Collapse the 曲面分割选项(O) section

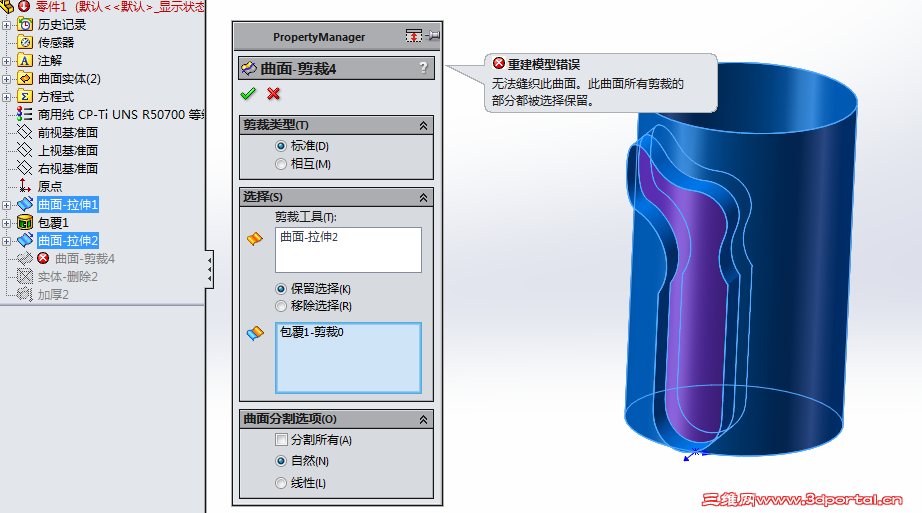(423, 419)
